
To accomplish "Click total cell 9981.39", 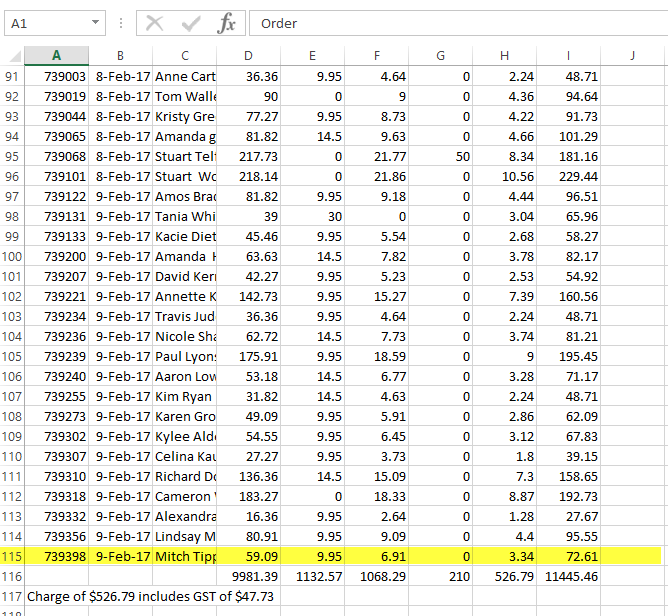I will [x=248, y=576].
